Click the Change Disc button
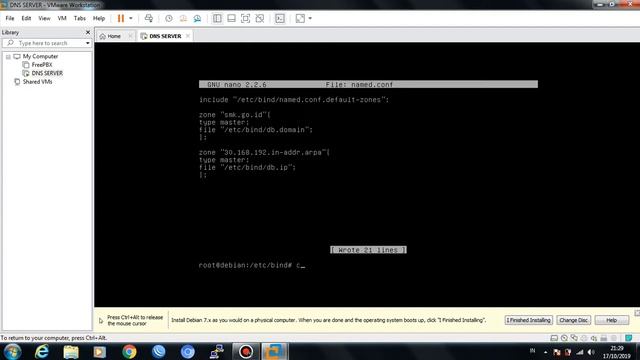Image resolution: width=640 pixels, height=360 pixels. click(573, 320)
